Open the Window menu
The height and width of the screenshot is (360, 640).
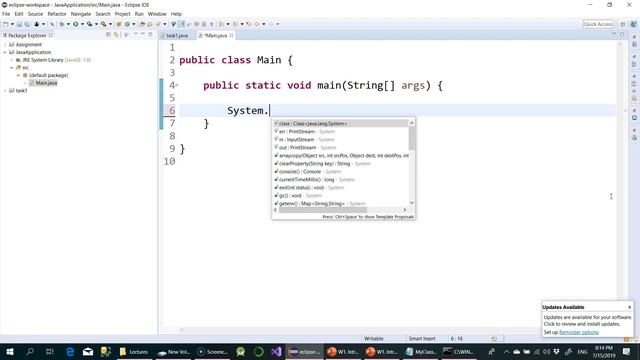157,14
